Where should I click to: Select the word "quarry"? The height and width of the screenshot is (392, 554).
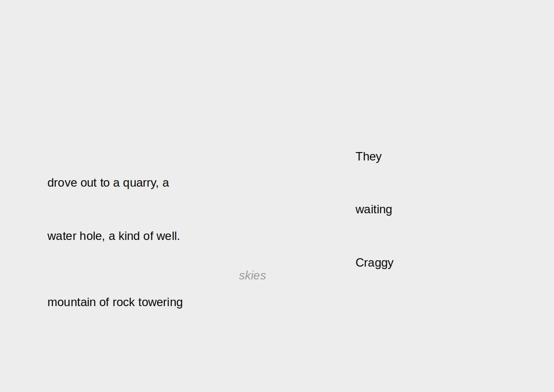tap(141, 183)
